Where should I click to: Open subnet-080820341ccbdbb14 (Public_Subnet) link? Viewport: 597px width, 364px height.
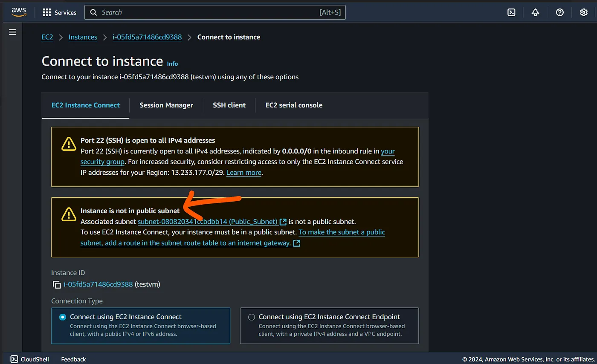(208, 222)
